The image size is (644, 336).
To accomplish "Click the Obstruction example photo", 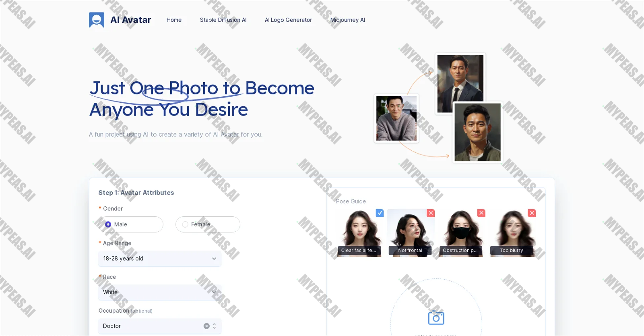I will pos(461,233).
